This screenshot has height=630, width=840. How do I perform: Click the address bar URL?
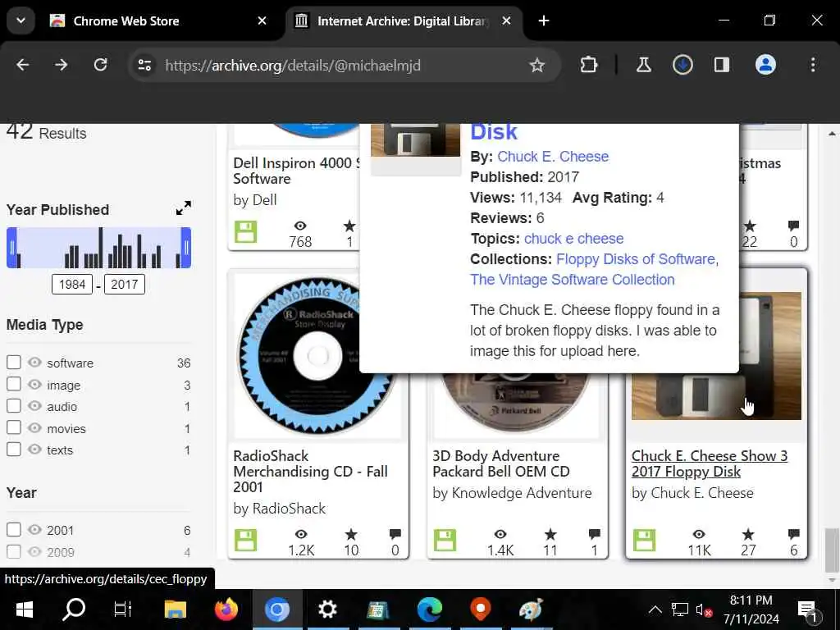pos(293,66)
